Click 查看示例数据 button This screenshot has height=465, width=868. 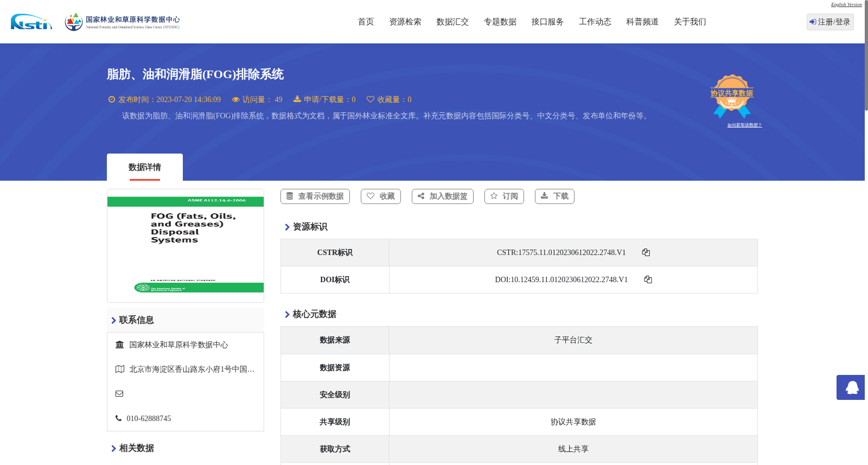click(315, 196)
